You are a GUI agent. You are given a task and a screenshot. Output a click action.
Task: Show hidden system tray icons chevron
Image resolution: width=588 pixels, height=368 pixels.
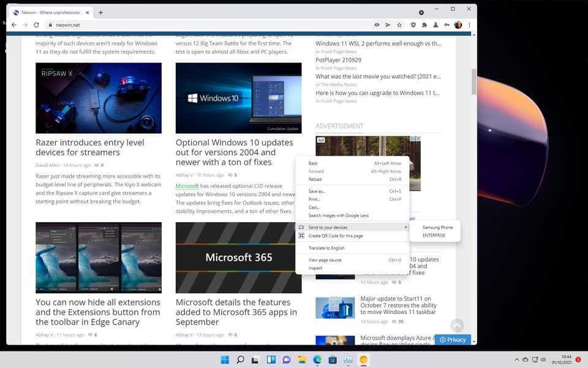pyautogui.click(x=516, y=359)
